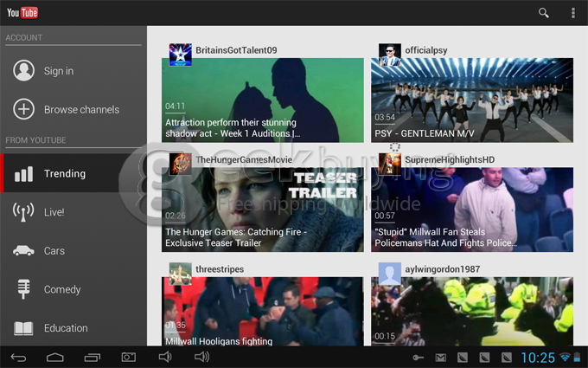Open BritainsGotTalent09 channel avatar
Screen dimensions: 588x368
181,55
